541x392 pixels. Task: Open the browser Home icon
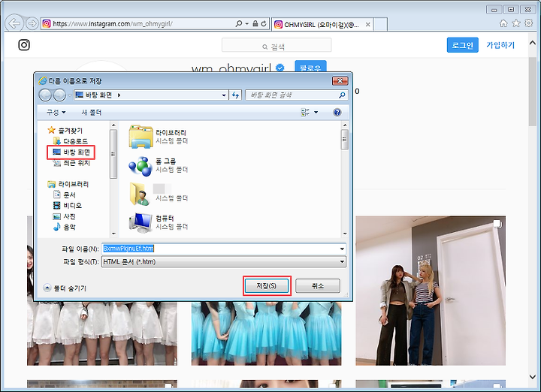tap(503, 23)
